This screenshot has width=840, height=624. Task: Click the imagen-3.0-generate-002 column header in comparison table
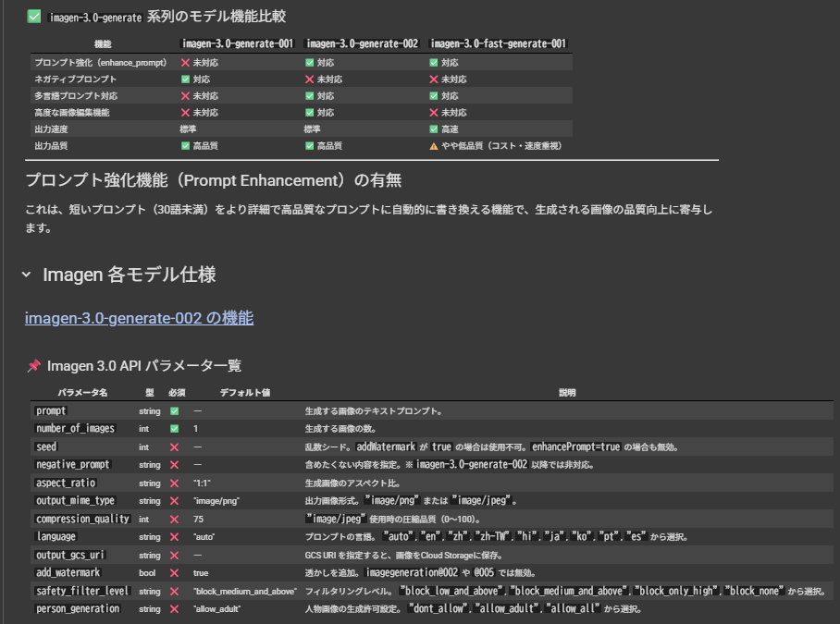[x=362, y=43]
